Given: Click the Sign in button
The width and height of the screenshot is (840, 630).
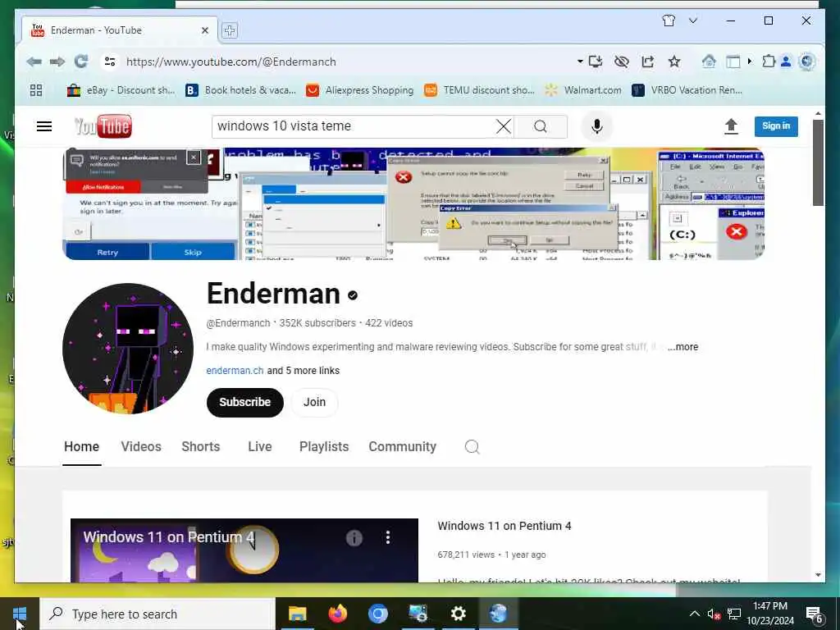Looking at the screenshot, I should (776, 126).
